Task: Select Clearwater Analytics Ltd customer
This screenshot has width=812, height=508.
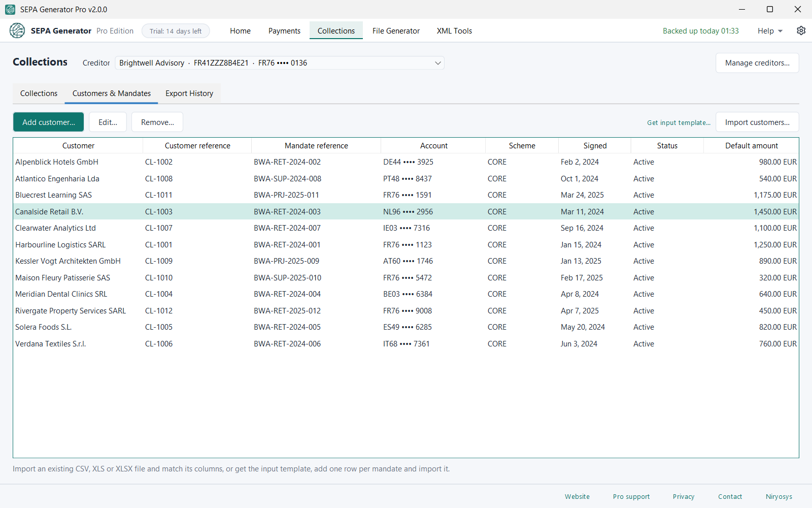Action: [x=406, y=228]
